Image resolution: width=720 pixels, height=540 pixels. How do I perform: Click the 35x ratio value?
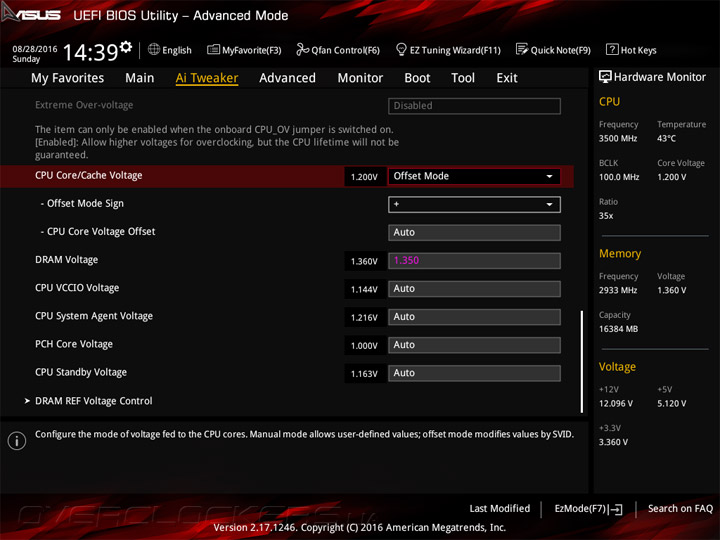(x=606, y=216)
